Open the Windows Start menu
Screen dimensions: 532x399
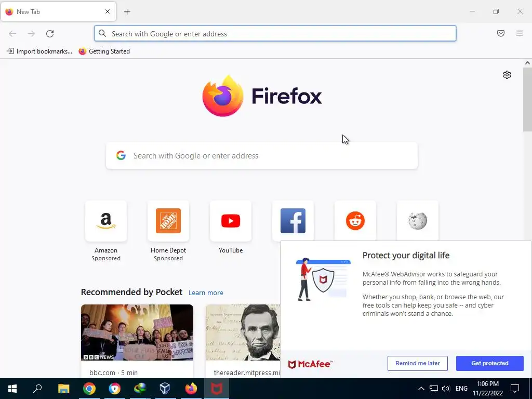tap(12, 389)
